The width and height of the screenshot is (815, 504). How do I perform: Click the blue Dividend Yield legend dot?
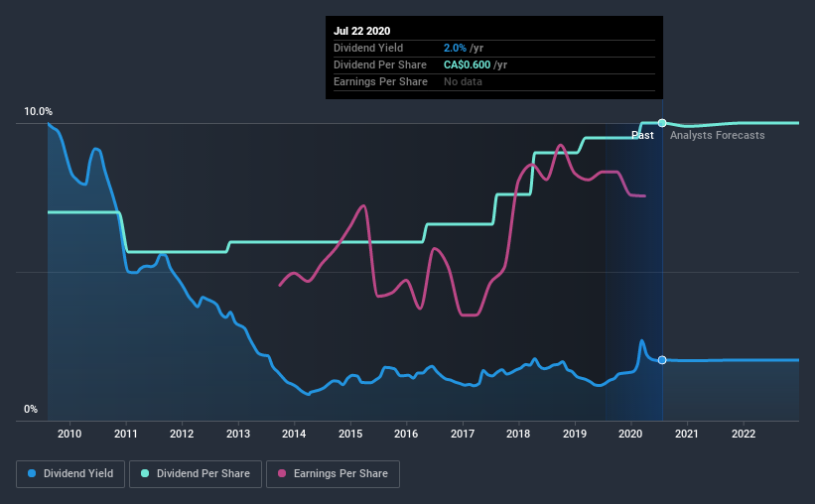[32, 473]
